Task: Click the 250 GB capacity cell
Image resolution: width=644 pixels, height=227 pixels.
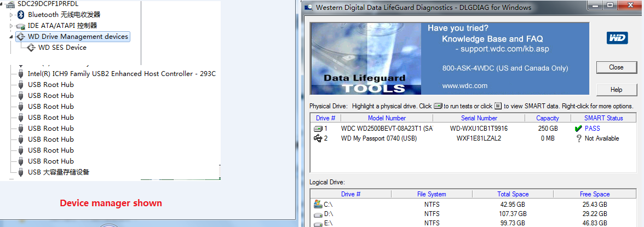Action: click(548, 129)
